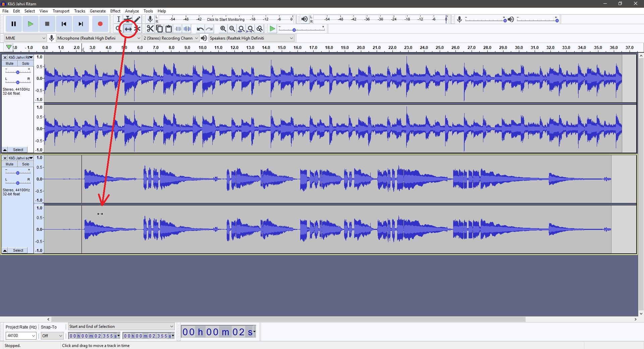The image size is (644, 349).
Task: Select the Envelope tool
Action: [x=128, y=19]
